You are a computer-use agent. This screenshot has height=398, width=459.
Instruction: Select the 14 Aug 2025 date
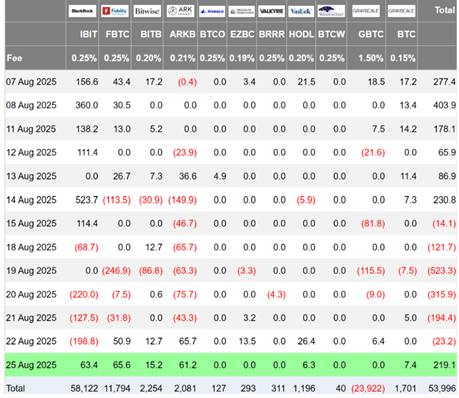(x=31, y=200)
